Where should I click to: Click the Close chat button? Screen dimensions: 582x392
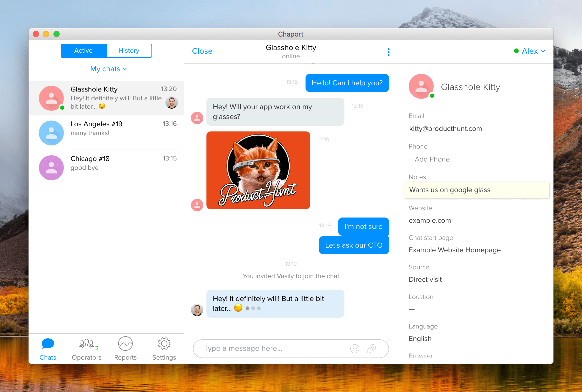click(x=202, y=51)
